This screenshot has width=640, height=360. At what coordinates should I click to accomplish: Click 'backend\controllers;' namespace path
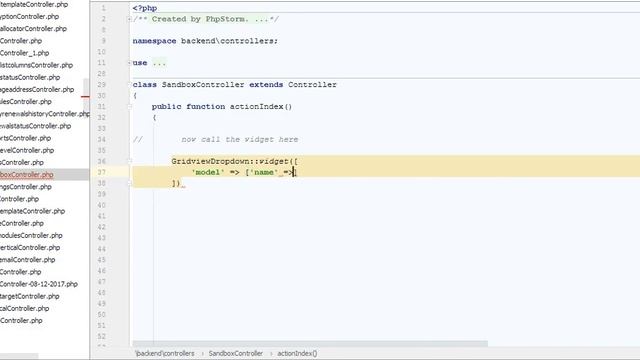point(229,41)
